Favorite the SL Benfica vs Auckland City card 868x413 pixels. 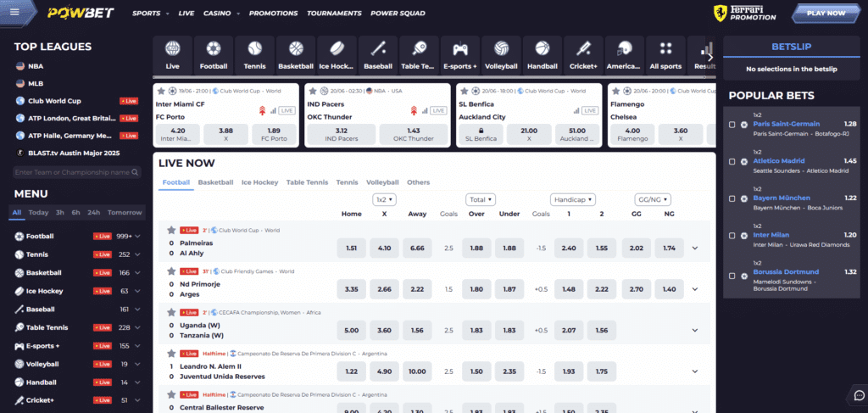(465, 91)
